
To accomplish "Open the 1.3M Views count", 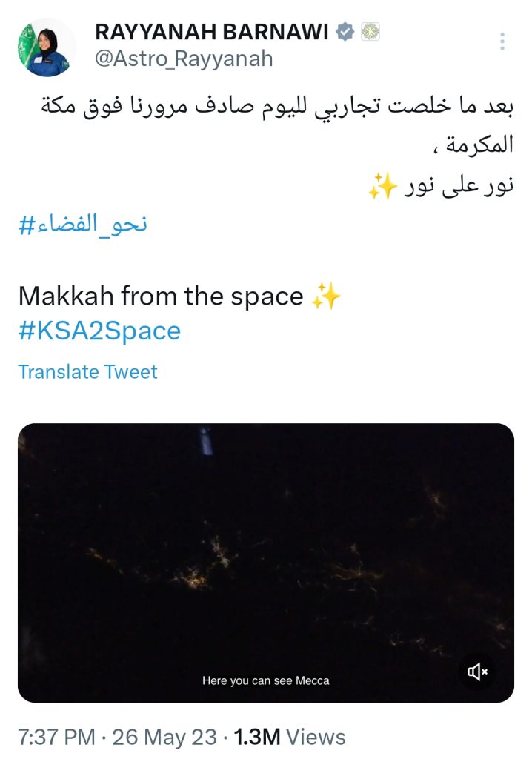I will (x=290, y=738).
